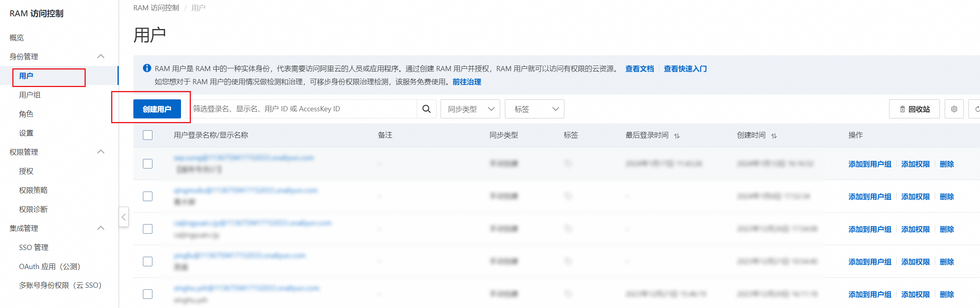This screenshot has width=980, height=308.
Task: Click 添加权限 in the second user row
Action: click(915, 197)
